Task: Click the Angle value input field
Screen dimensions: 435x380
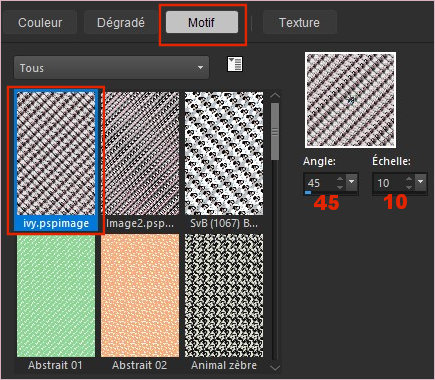Action: [x=320, y=183]
